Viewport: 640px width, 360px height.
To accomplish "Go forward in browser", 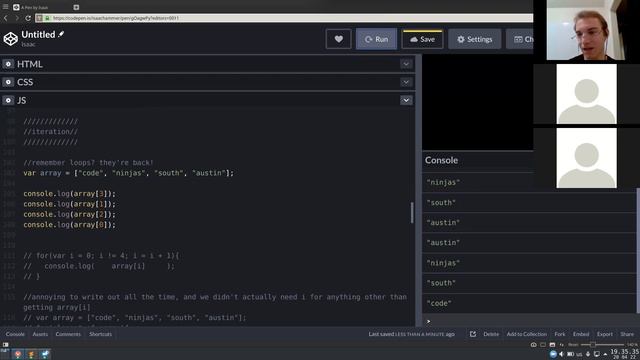I will coord(17,18).
